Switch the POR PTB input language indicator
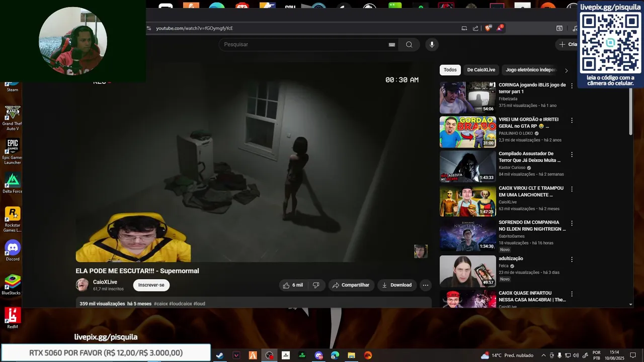The width and height of the screenshot is (644, 362). [x=597, y=355]
